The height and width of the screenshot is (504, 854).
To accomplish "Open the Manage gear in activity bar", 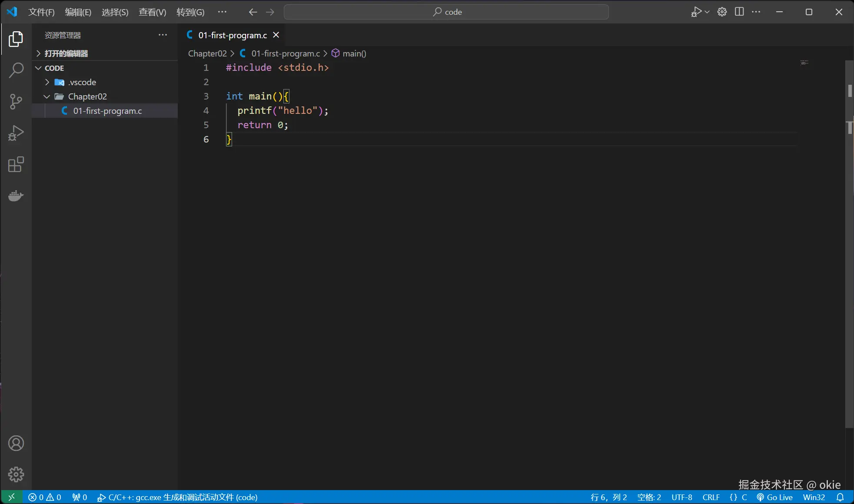I will 16,474.
